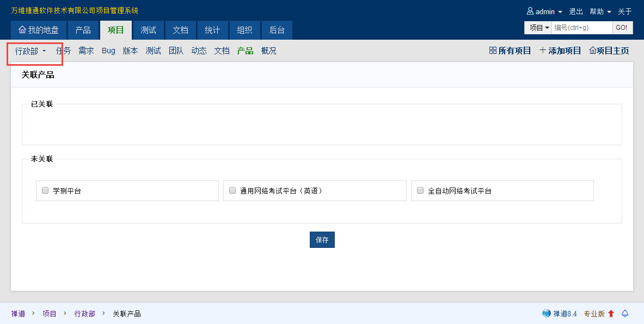This screenshot has height=324, width=644.
Task: Click the 项目主页 link
Action: (x=609, y=51)
